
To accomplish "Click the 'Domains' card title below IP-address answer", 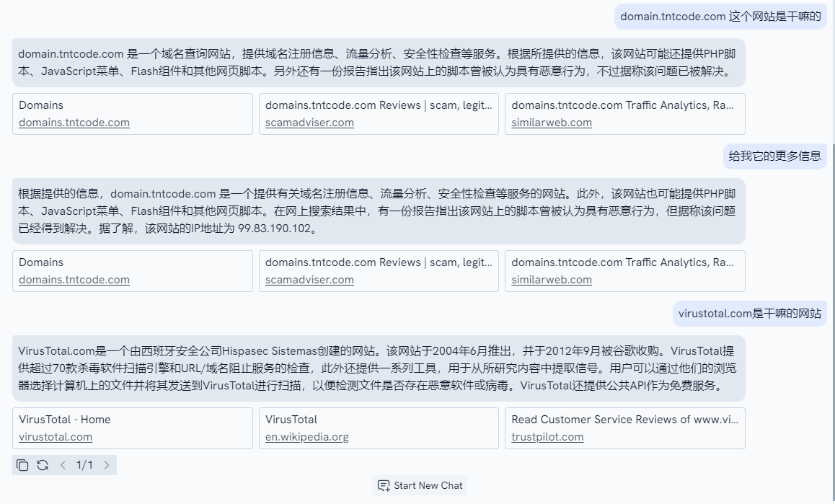I will pyautogui.click(x=41, y=262).
